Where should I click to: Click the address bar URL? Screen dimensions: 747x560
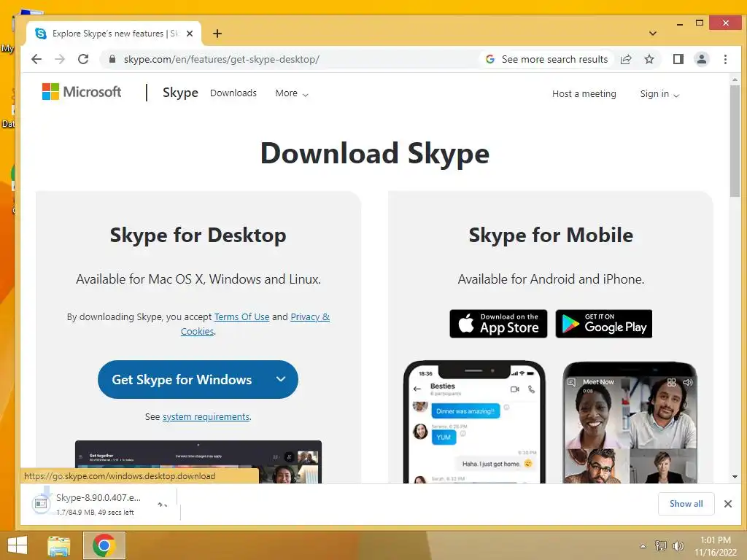tap(222, 60)
